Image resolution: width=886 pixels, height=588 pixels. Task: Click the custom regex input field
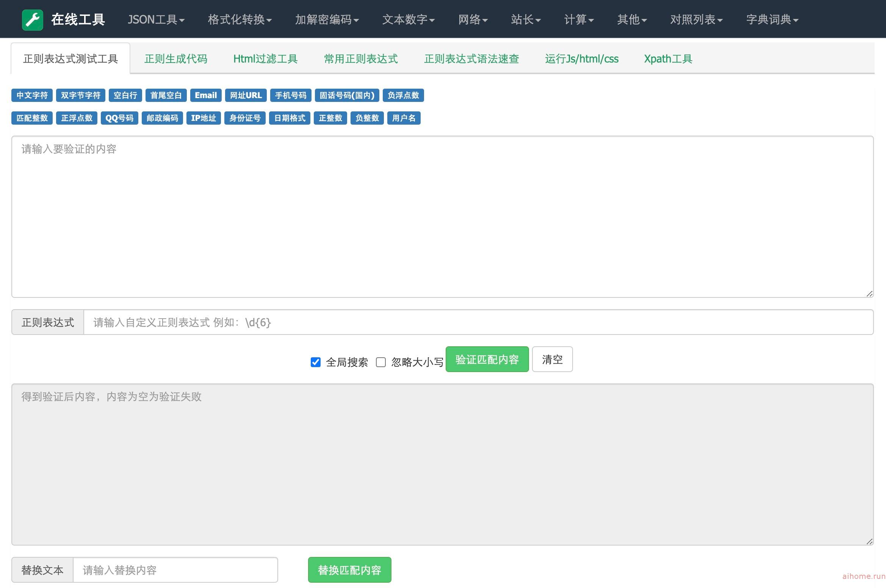pos(479,322)
